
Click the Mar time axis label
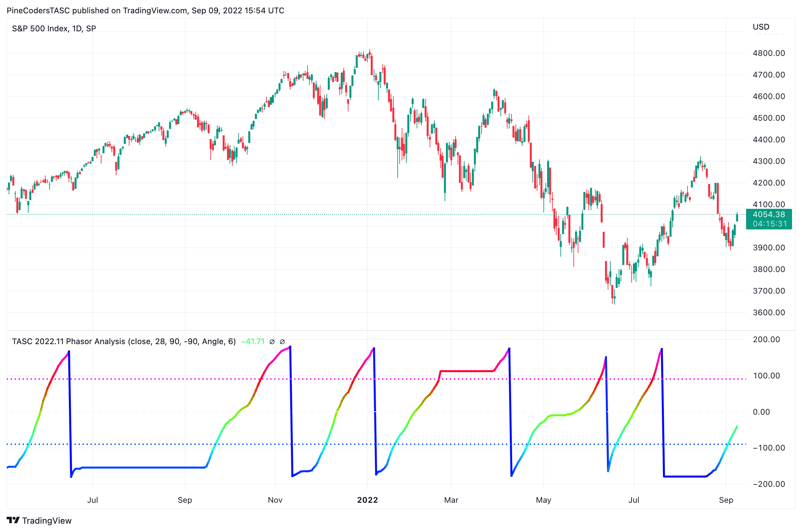[451, 500]
